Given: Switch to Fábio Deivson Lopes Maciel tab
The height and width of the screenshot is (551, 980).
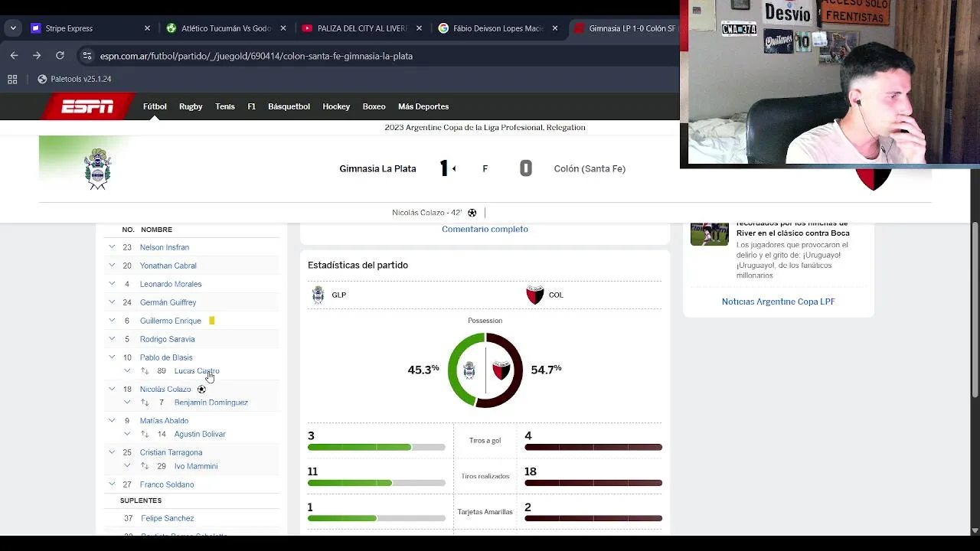Looking at the screenshot, I should click(x=499, y=28).
